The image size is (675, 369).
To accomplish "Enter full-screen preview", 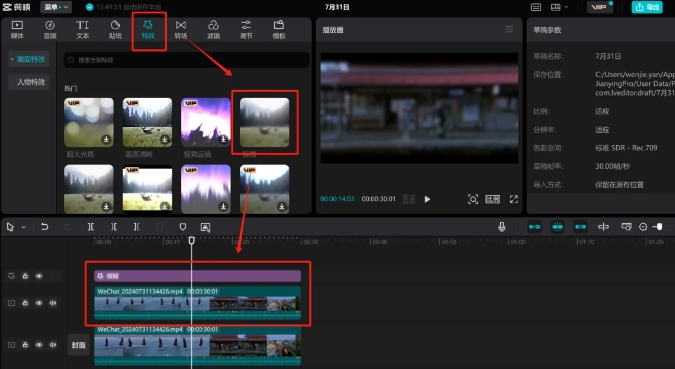I will (x=514, y=199).
